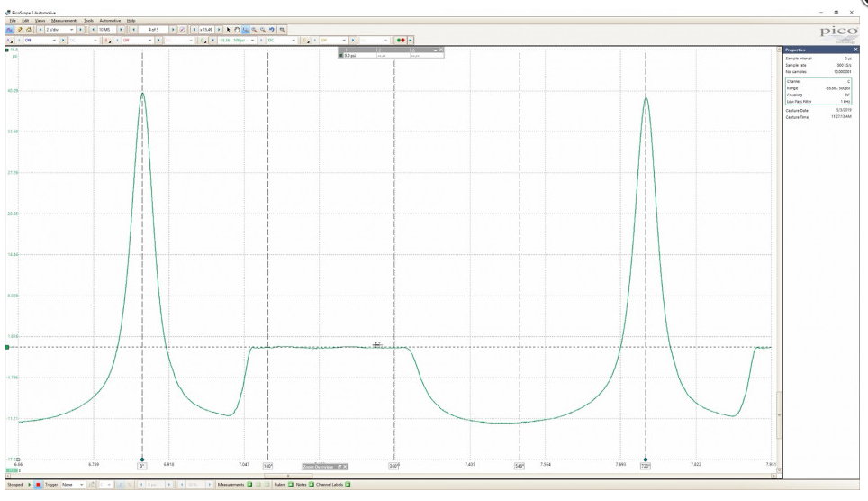Viewport: 868px width, 501px height.
Task: Select Scope Mode icon in toolbar
Action: 9,30
